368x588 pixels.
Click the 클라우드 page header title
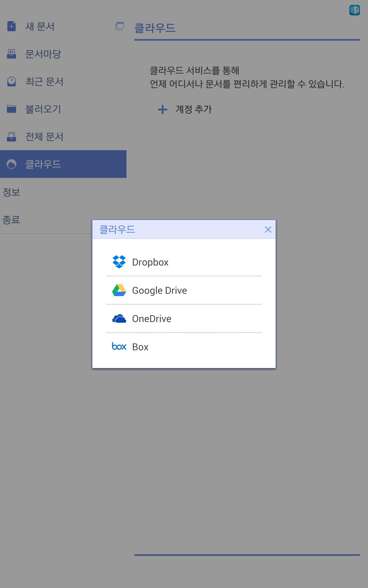[155, 28]
